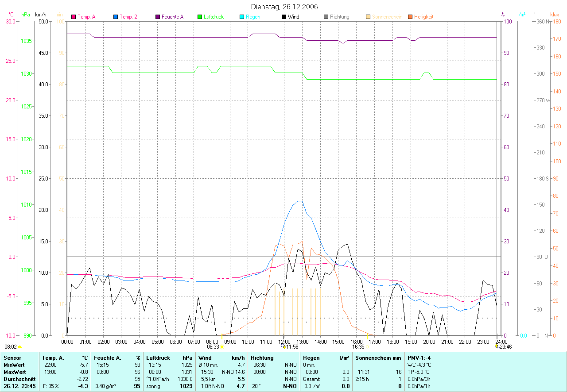Click the green Luftdruck legend swatch
The width and height of the screenshot is (567, 392).
[200, 17]
